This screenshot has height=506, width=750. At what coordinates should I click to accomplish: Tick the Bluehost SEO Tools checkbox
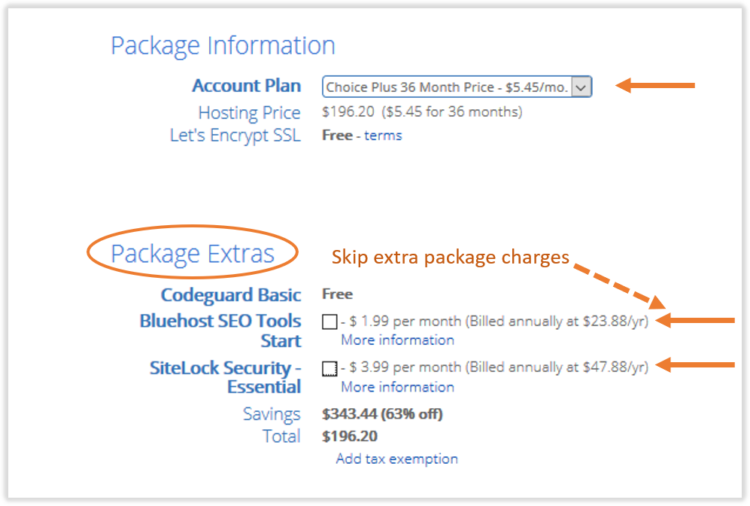[x=330, y=322]
